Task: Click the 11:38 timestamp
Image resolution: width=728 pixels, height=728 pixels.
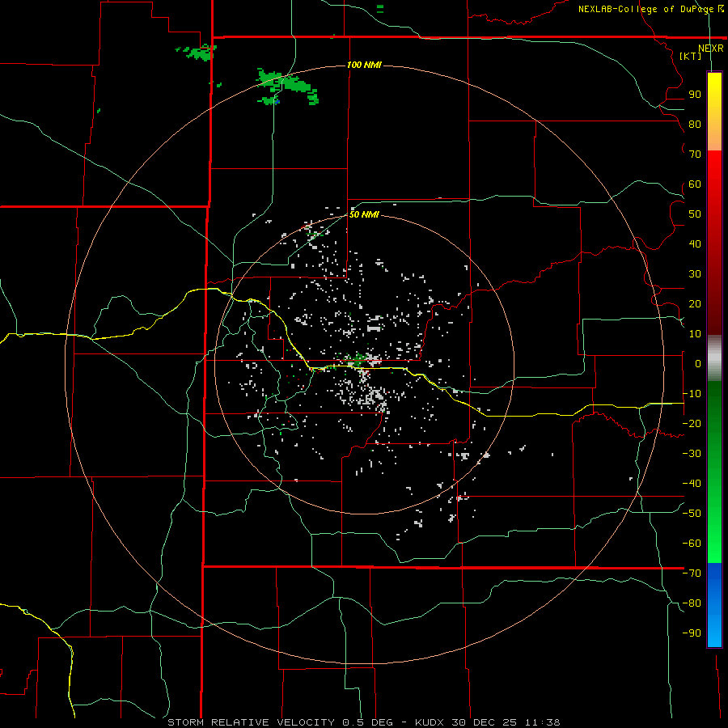Action: click(542, 722)
